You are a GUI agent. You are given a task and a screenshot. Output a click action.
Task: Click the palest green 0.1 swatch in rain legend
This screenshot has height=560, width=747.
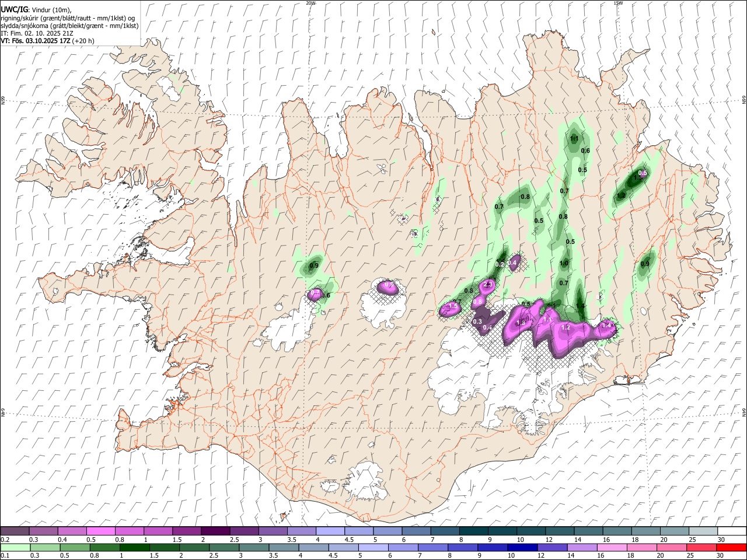coord(16,548)
